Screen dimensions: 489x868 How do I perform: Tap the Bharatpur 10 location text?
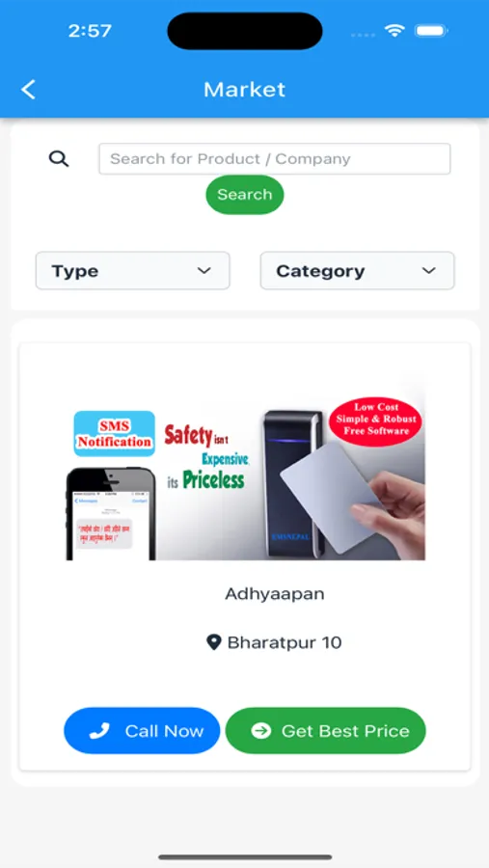coord(285,642)
